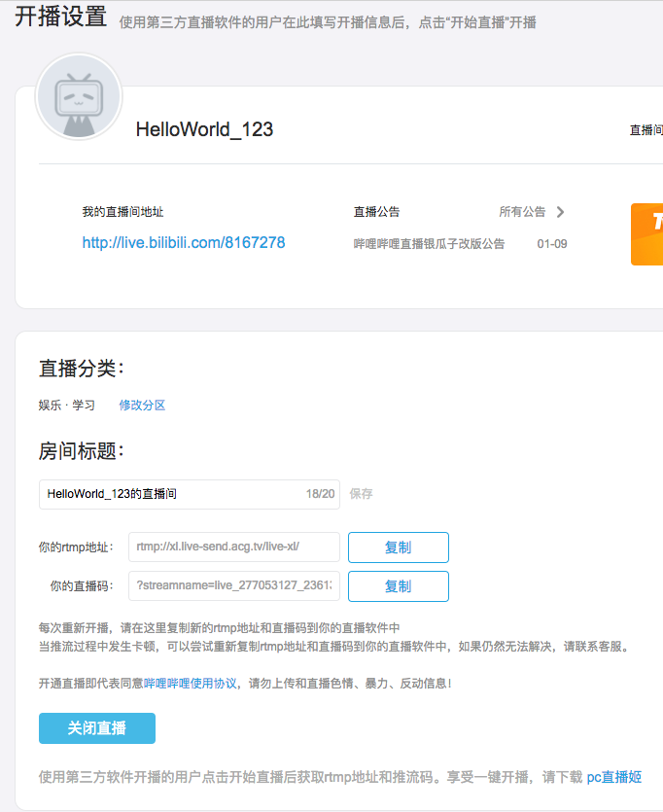Click the HelloWorld_123 username text
The width and height of the screenshot is (663, 812).
pos(204,129)
